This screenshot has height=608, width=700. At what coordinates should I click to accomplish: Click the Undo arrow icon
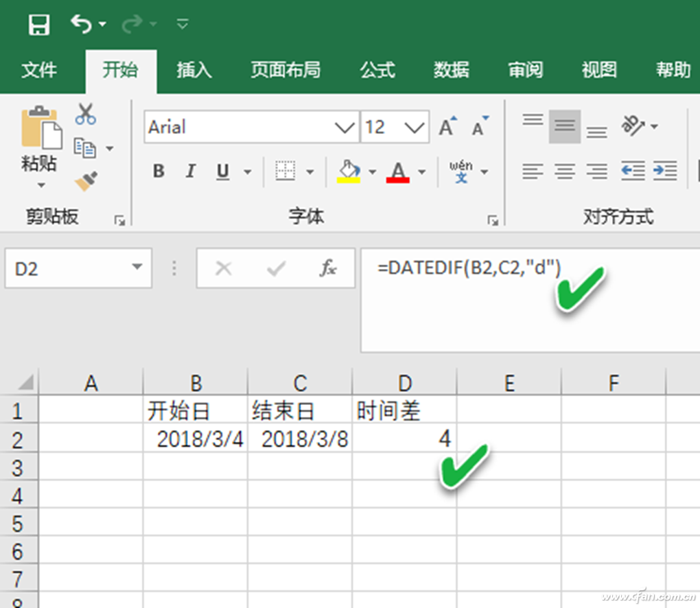tap(81, 23)
